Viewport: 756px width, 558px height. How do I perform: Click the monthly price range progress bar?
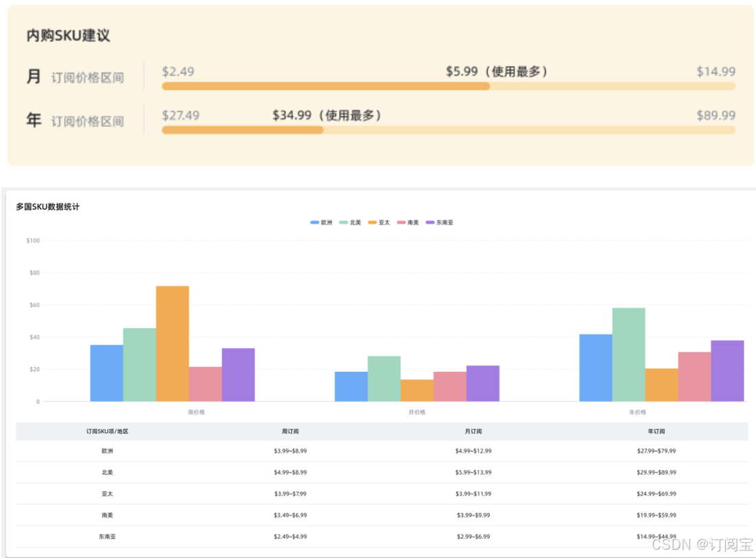tap(449, 86)
